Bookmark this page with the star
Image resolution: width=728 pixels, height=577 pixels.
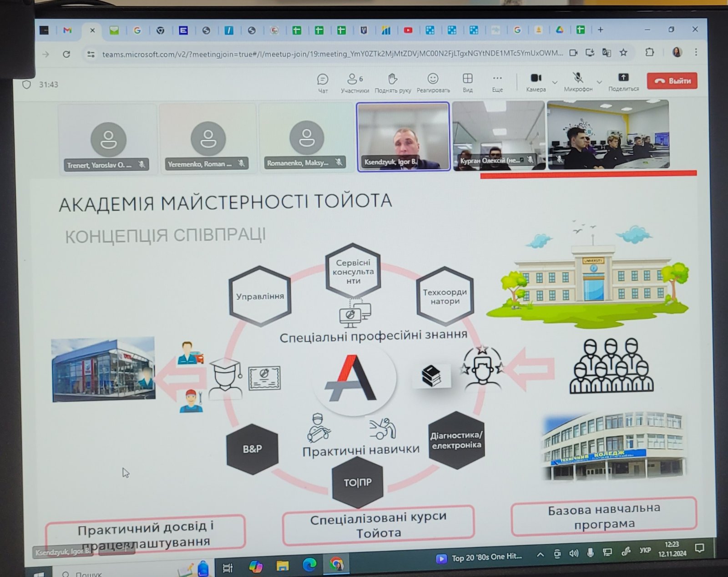[x=623, y=53]
